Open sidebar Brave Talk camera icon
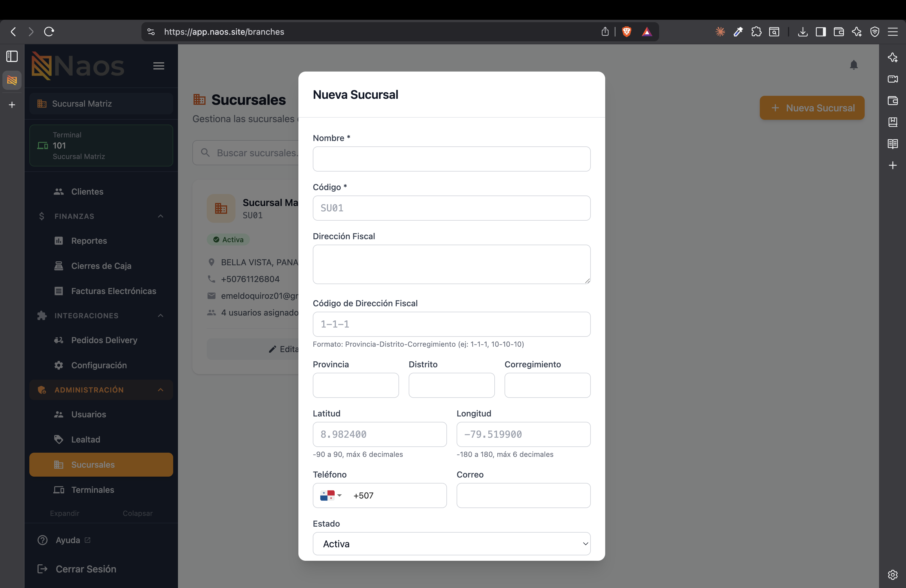Image resolution: width=906 pixels, height=588 pixels. click(893, 79)
